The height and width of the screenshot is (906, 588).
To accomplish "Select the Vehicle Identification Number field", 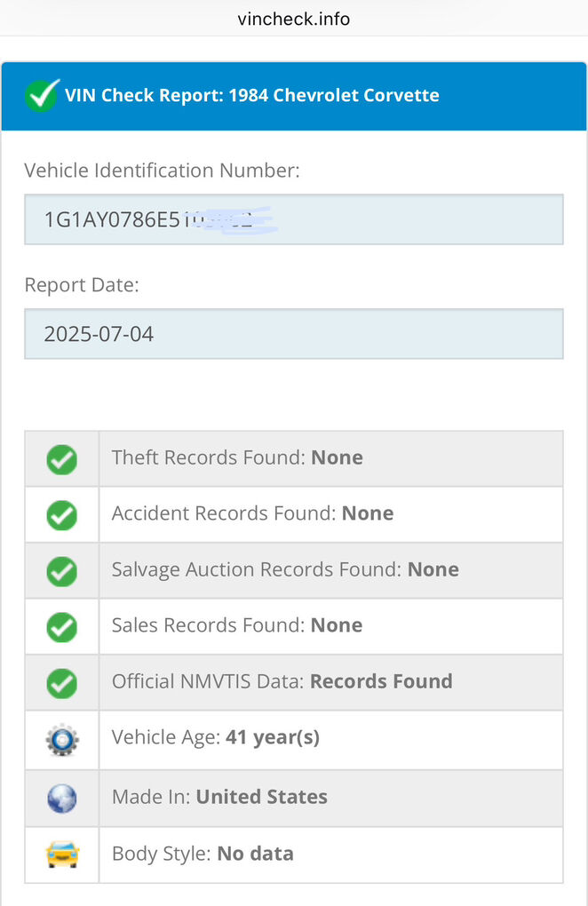I will coord(293,219).
